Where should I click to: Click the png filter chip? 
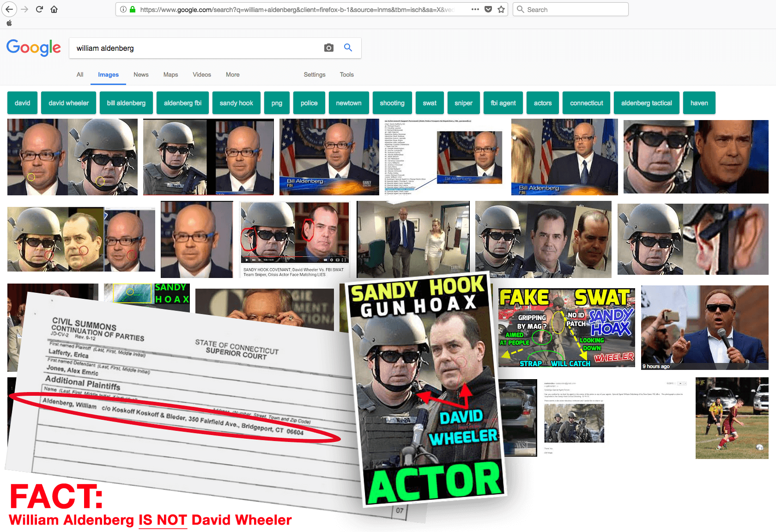coord(277,103)
